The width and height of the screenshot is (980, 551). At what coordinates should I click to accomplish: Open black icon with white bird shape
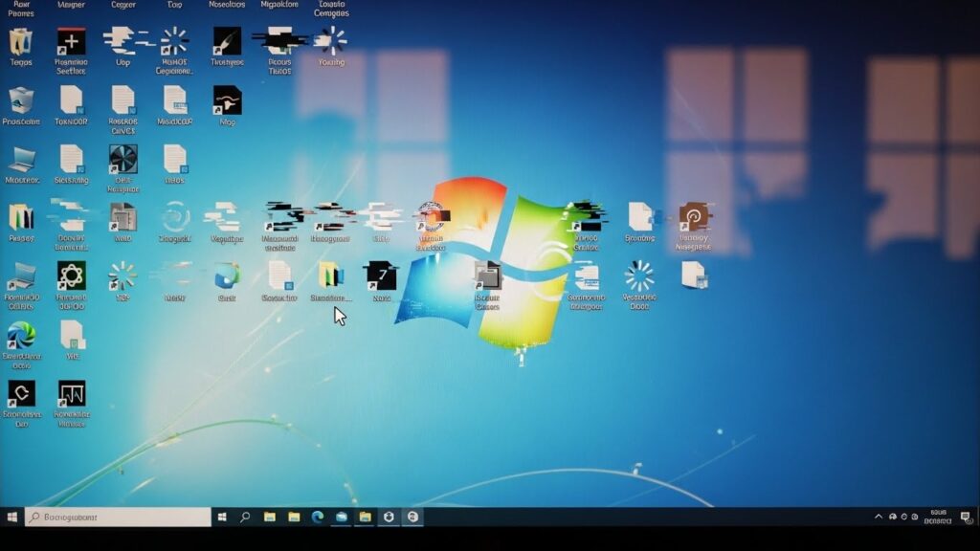click(227, 100)
